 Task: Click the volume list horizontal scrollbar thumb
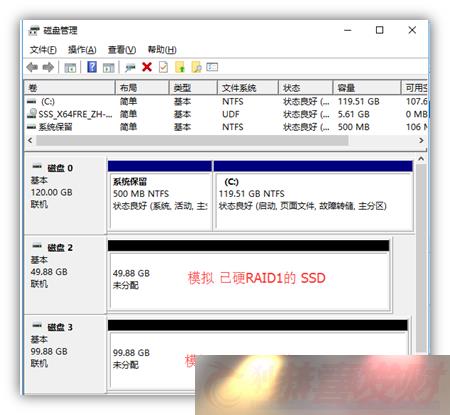pos(192,140)
